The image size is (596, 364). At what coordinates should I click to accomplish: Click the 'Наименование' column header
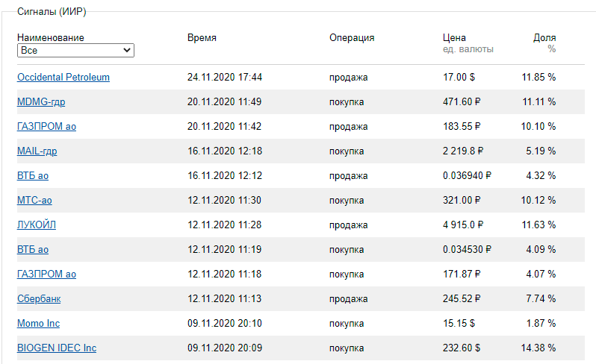pyautogui.click(x=51, y=38)
